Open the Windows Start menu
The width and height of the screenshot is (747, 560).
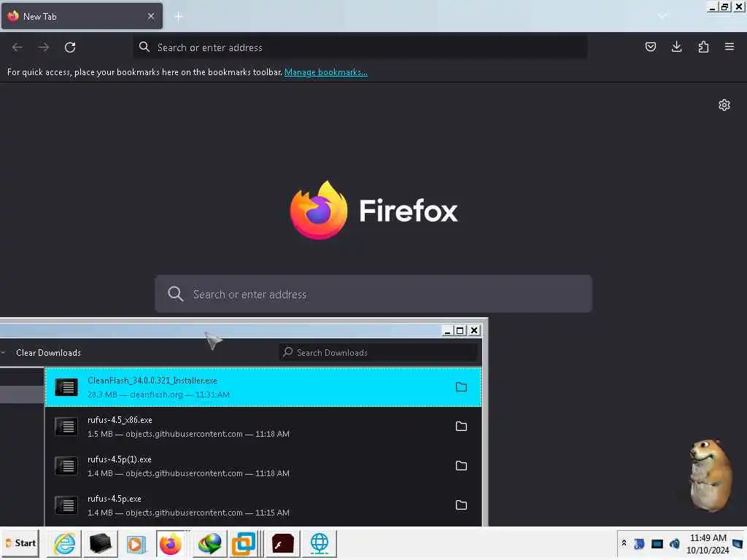click(x=20, y=543)
